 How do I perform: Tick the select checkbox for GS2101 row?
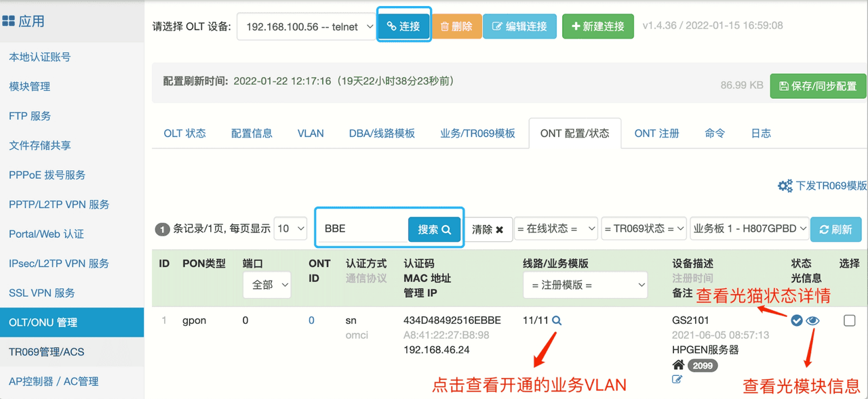[849, 320]
